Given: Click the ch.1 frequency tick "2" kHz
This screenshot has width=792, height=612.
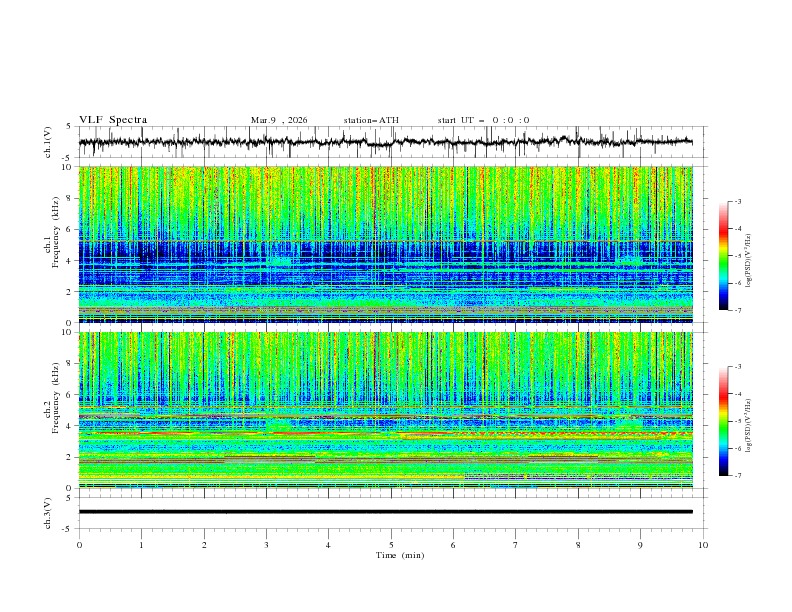Looking at the screenshot, I should point(71,291).
